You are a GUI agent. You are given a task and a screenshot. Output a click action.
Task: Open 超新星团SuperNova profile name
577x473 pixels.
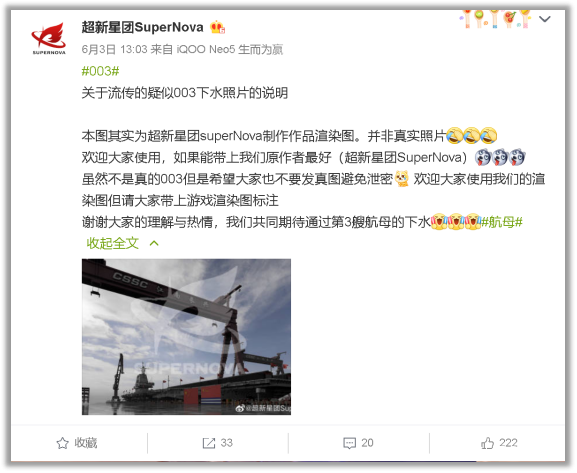[x=142, y=27]
